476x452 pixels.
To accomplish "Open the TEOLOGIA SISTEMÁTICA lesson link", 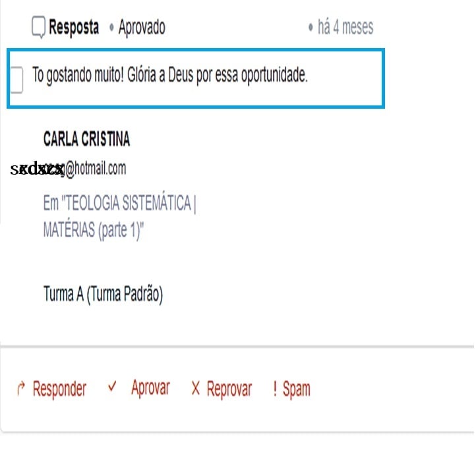I will [x=119, y=203].
